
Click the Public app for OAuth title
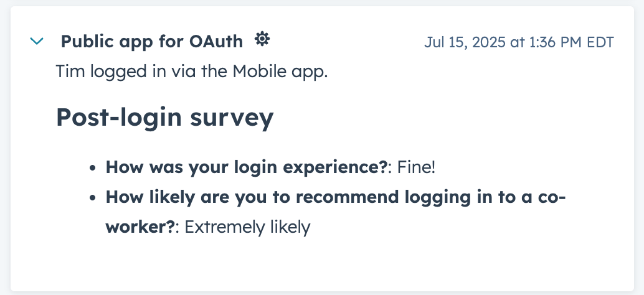coord(151,42)
